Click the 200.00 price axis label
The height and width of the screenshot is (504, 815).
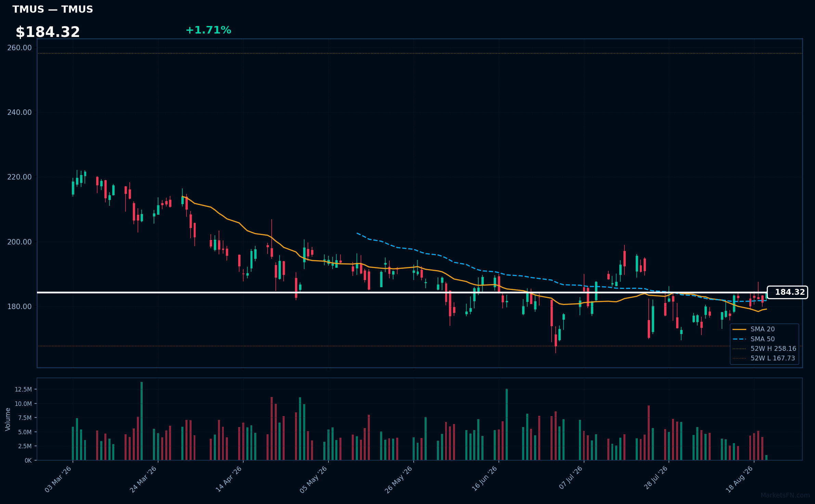20,242
